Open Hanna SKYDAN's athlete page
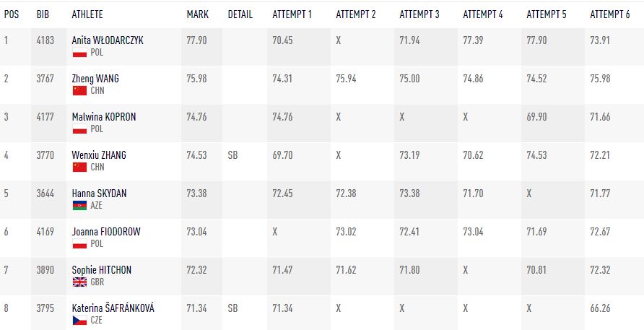 (99, 194)
